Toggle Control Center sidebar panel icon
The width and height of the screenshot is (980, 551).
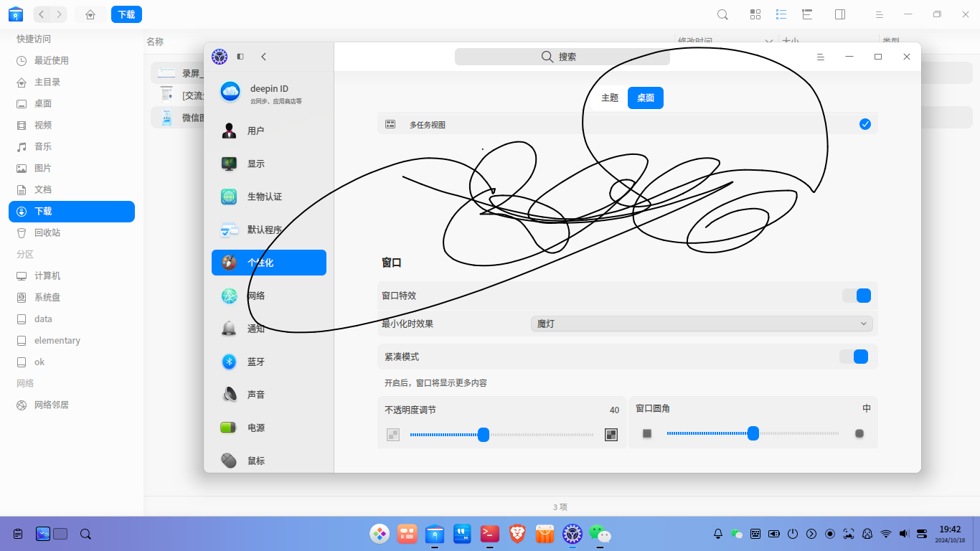coord(240,57)
